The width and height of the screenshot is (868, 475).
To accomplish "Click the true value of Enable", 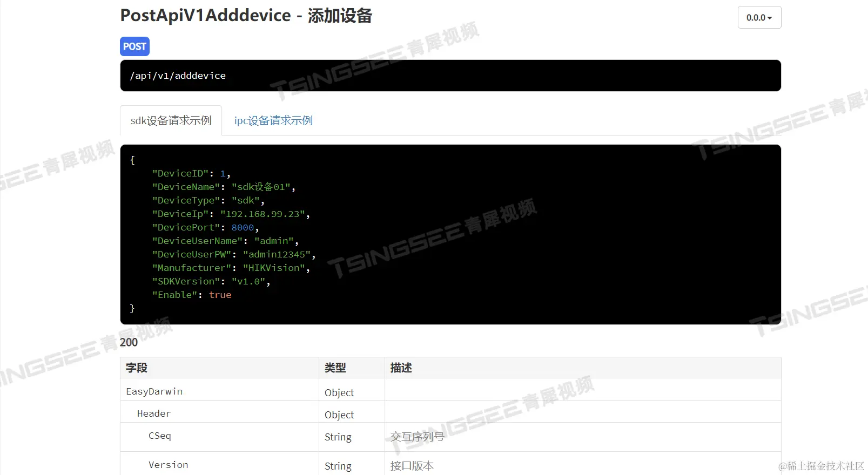I will coord(220,295).
